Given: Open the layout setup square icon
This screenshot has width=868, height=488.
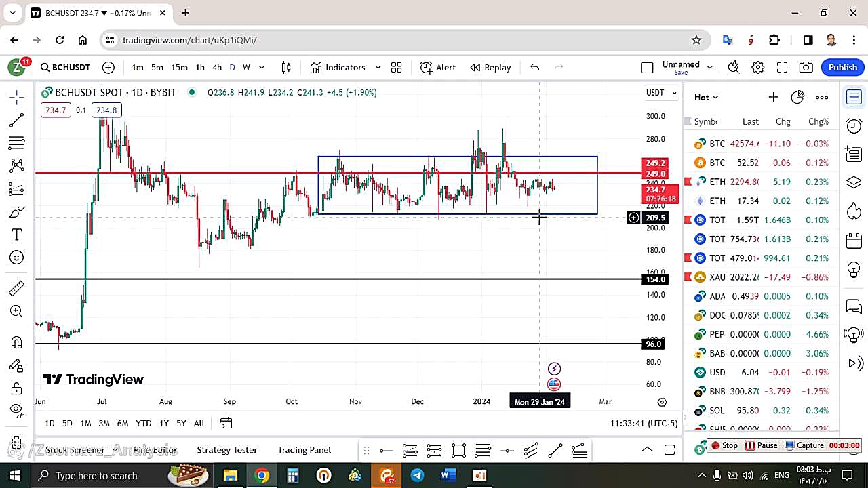Looking at the screenshot, I should [x=647, y=67].
